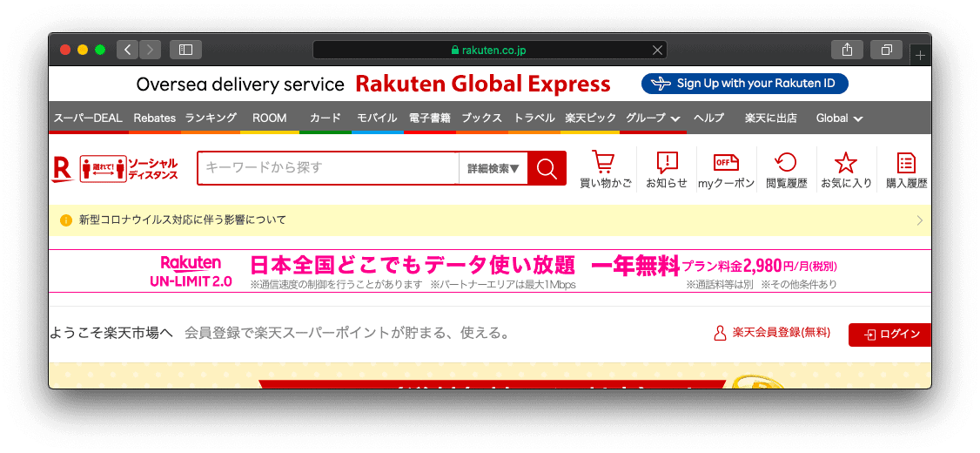This screenshot has height=453, width=980.
Task: Open トラベル section
Action: coord(534,118)
